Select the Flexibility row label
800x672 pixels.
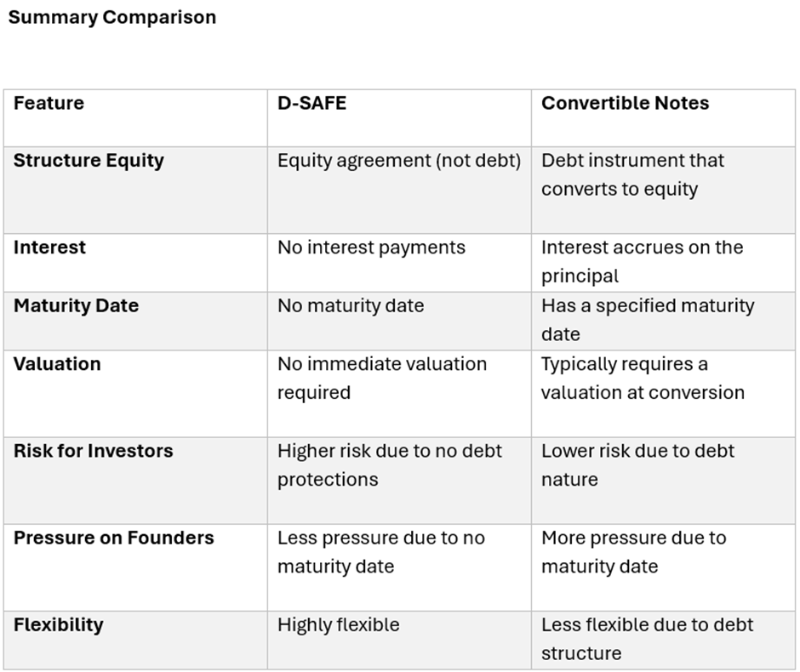pyautogui.click(x=58, y=625)
